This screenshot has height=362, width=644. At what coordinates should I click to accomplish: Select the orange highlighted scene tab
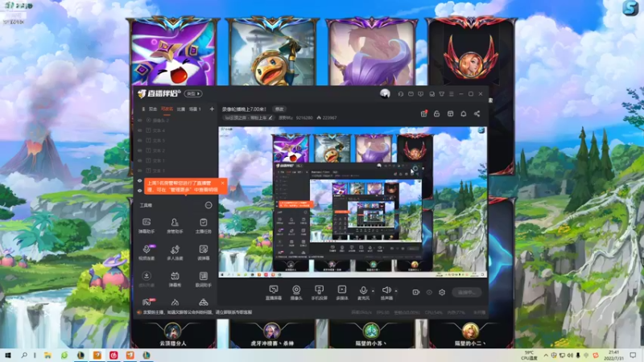tap(167, 109)
